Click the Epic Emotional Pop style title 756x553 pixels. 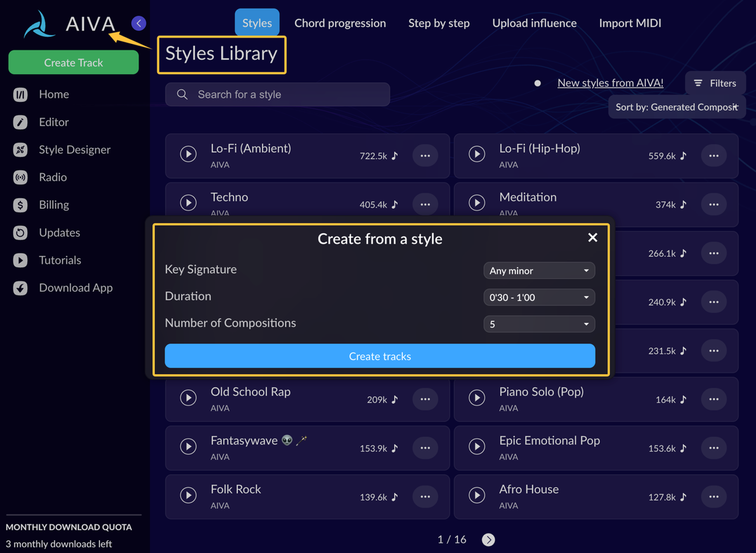click(x=550, y=441)
